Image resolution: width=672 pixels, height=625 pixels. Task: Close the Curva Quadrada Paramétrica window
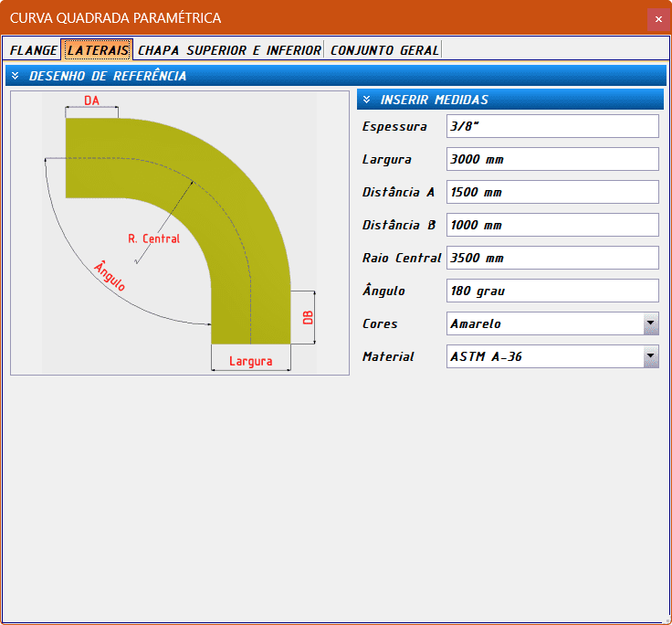tap(658, 19)
